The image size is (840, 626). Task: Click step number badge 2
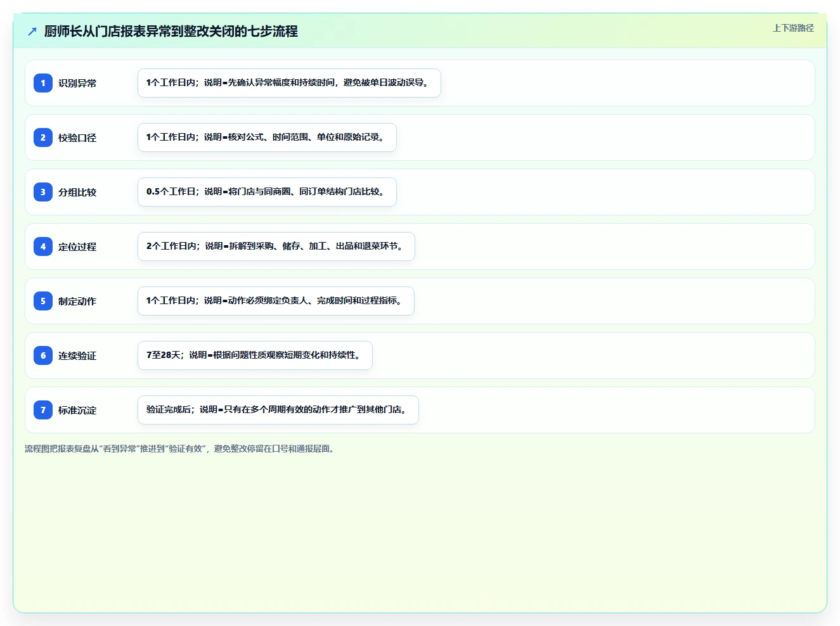point(43,137)
